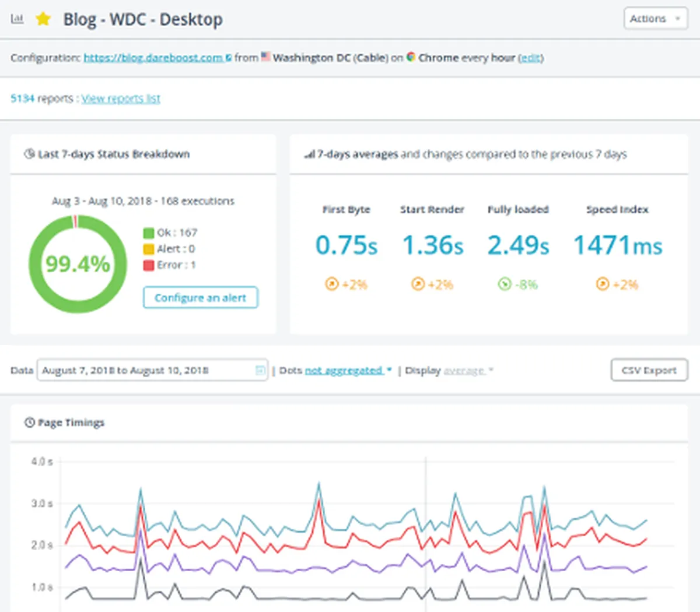Click the bars icon beside 7-days averages

pos(310,154)
